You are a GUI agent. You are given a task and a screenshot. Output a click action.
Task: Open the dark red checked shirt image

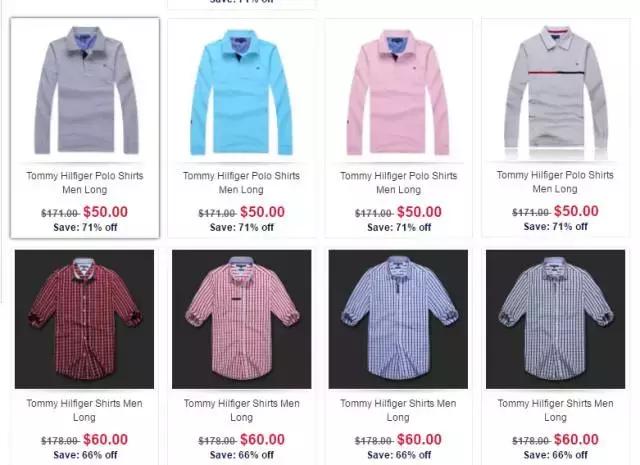(84, 319)
